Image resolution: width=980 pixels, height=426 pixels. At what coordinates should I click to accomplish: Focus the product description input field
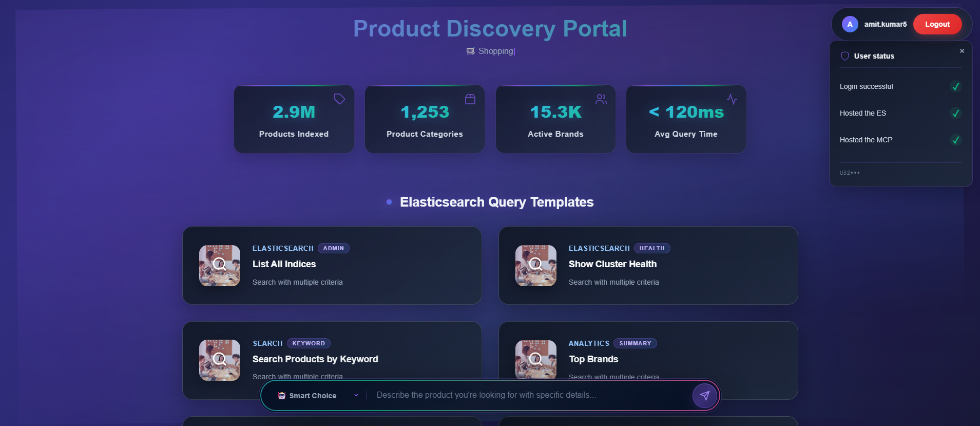(530, 395)
